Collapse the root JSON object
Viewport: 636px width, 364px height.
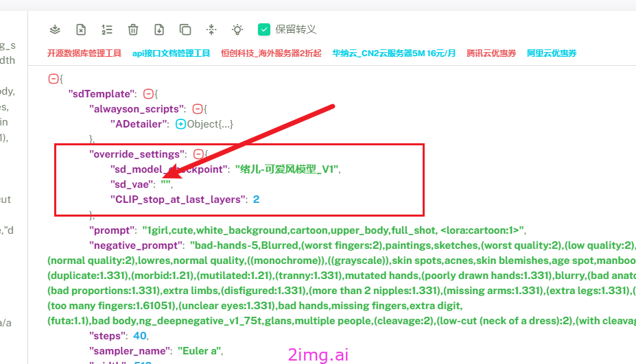click(x=53, y=79)
